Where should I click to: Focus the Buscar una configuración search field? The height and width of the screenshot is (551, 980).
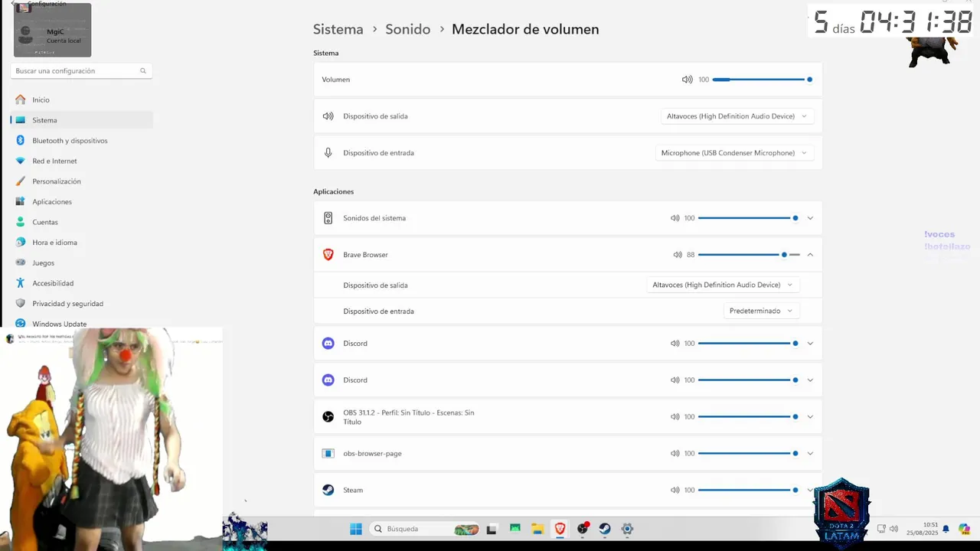tap(81, 71)
